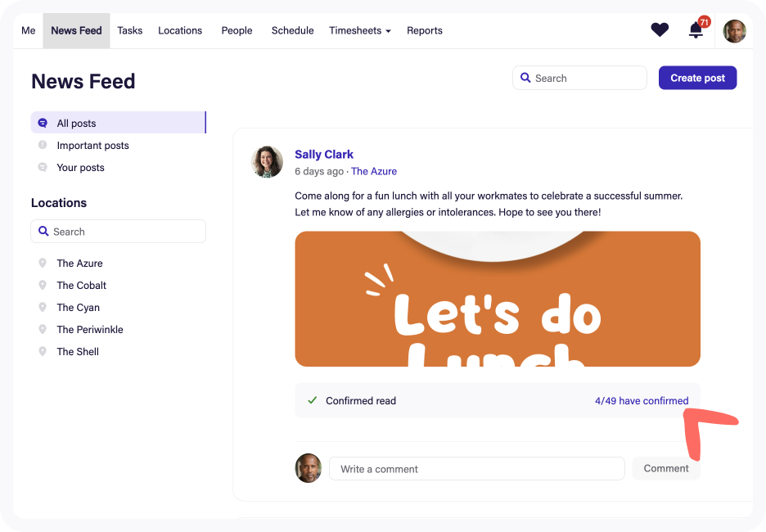The height and width of the screenshot is (532, 766).
Task: Switch to the Schedule tab
Action: (292, 30)
